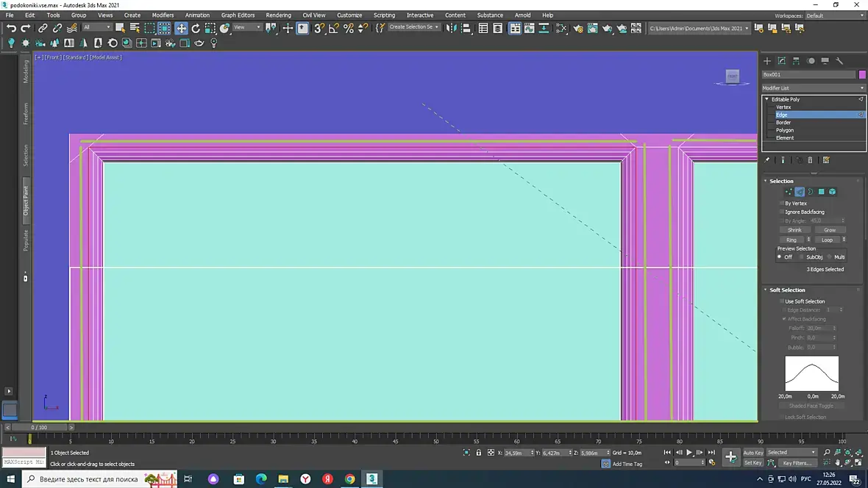Image resolution: width=868 pixels, height=488 pixels.
Task: Switch to the Create command panel
Action: 767,61
